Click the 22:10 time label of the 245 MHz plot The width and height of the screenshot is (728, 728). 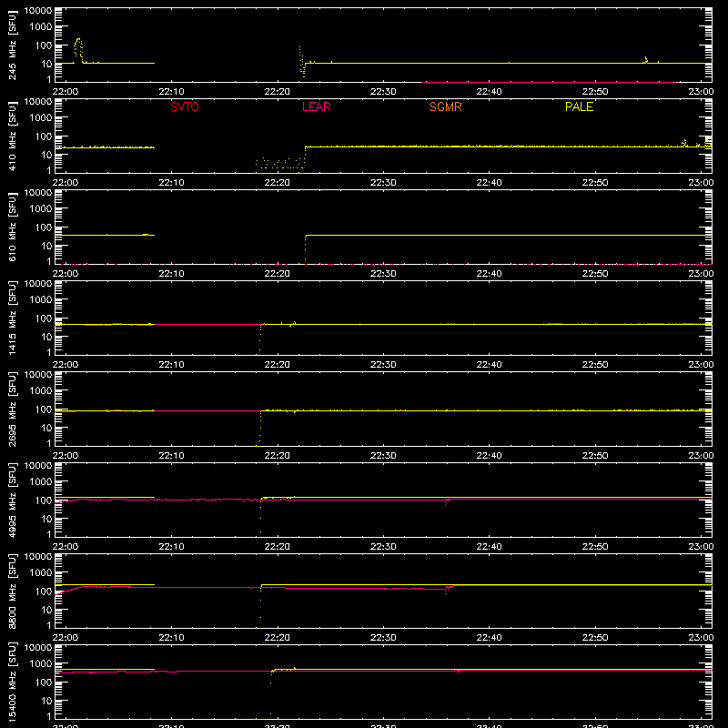[171, 92]
